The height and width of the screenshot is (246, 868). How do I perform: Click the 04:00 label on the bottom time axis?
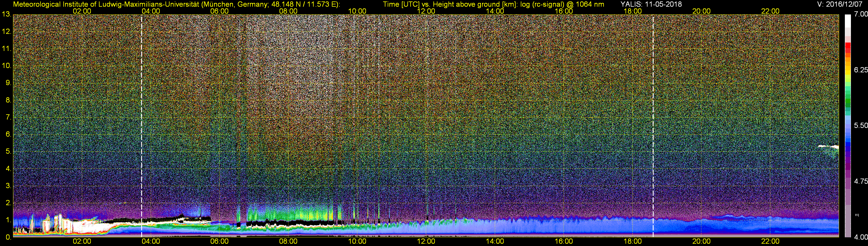[151, 241]
